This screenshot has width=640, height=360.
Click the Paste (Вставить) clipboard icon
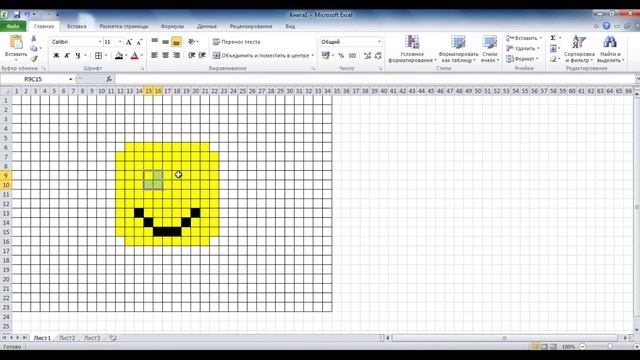point(16,42)
